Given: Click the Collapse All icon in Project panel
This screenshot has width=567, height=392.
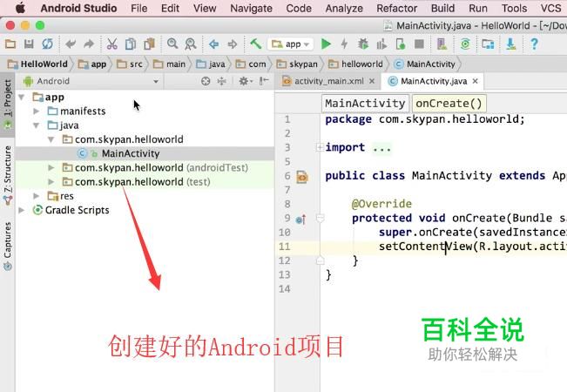Looking at the screenshot, I should pos(221,81).
